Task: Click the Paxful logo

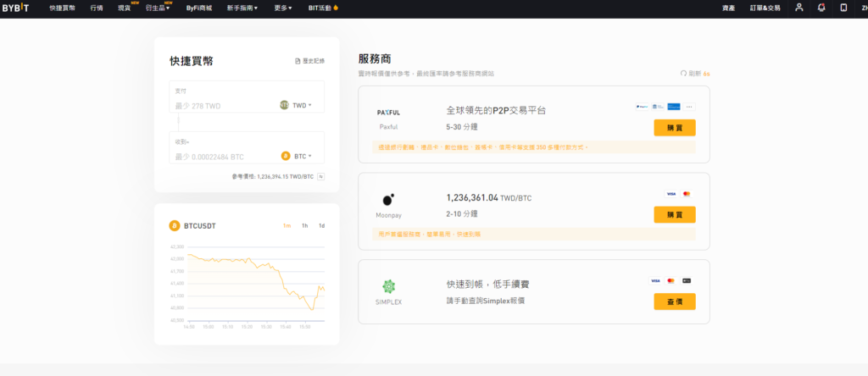Action: (388, 113)
